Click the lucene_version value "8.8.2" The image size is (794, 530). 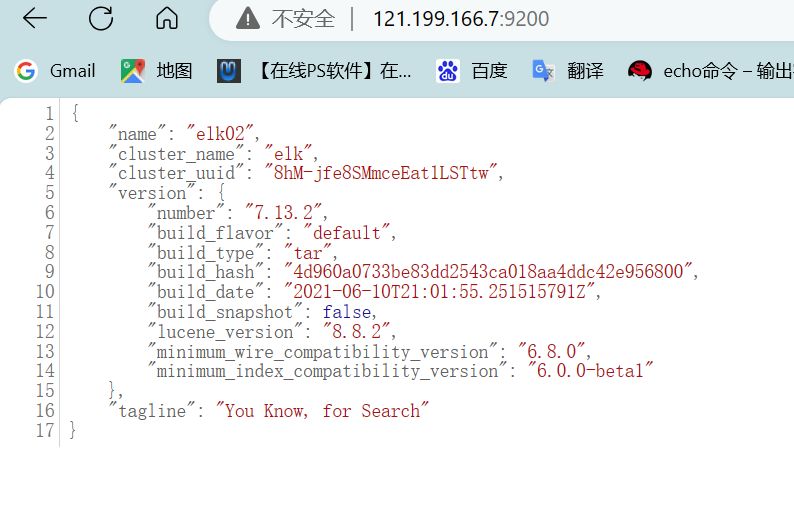point(356,332)
